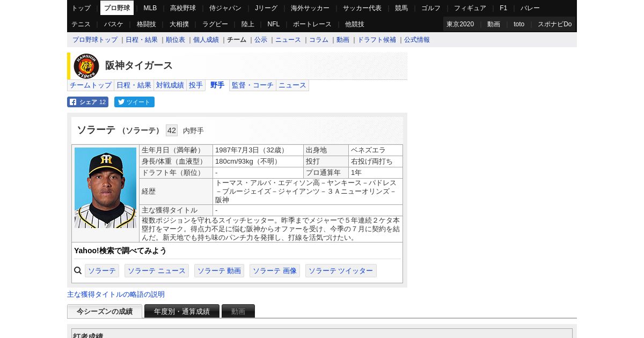Switch to チームトップ team tab
This screenshot has height=338, width=644.
pyautogui.click(x=91, y=85)
